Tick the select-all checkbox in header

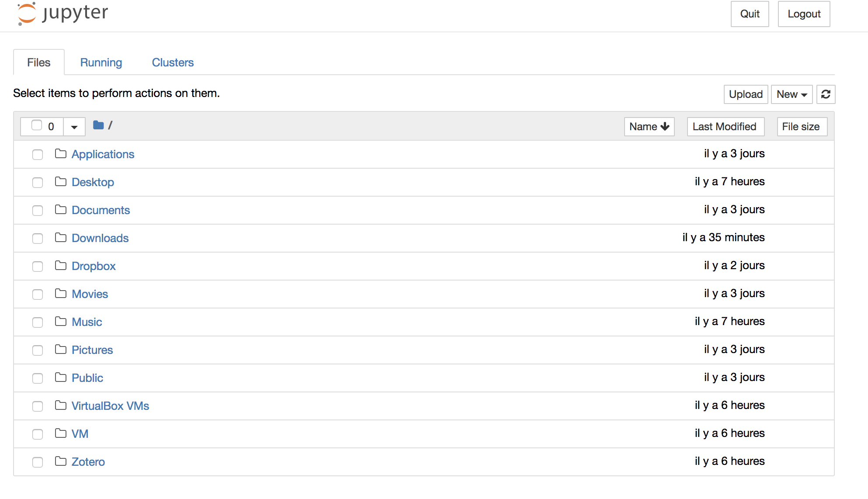point(37,125)
